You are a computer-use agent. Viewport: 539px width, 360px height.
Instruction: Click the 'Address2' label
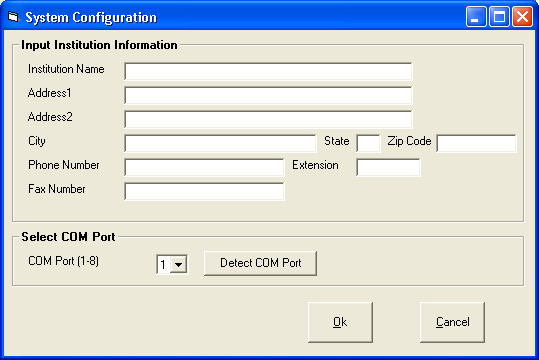pos(50,117)
